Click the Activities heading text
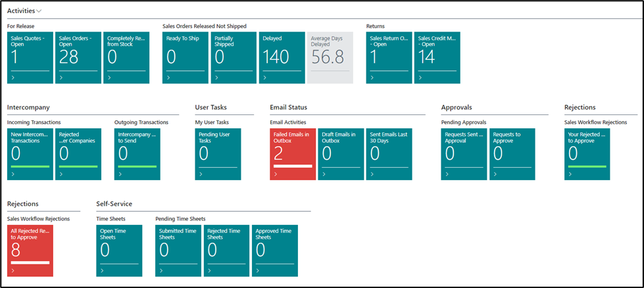The image size is (644, 288). [x=21, y=11]
